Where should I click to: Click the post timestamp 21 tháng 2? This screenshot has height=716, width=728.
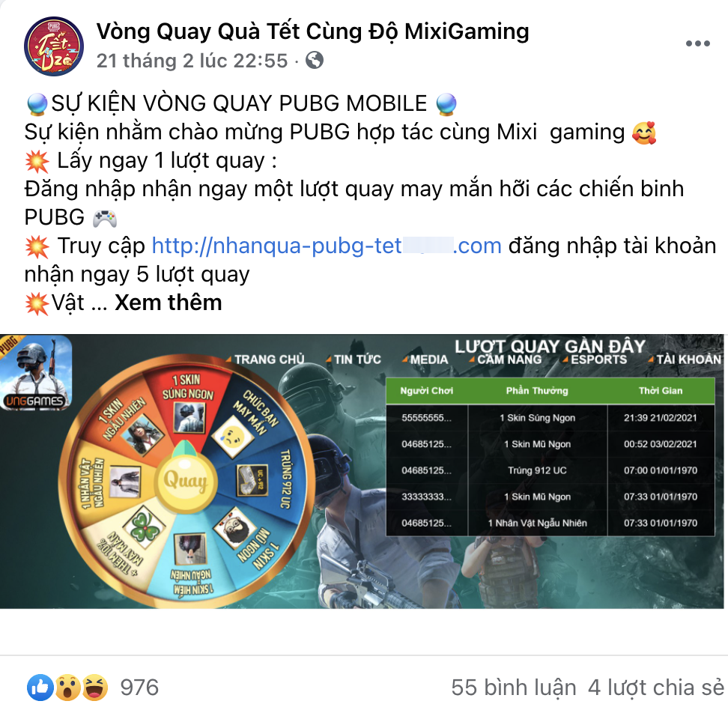pos(192,61)
